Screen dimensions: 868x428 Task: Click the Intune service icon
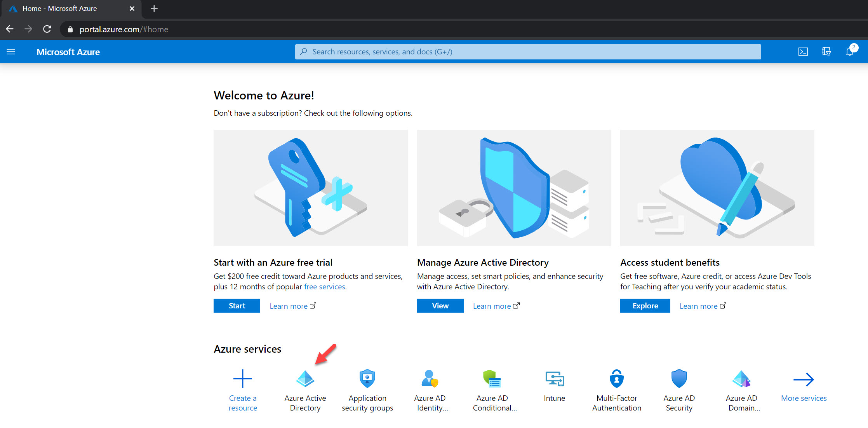pyautogui.click(x=554, y=379)
